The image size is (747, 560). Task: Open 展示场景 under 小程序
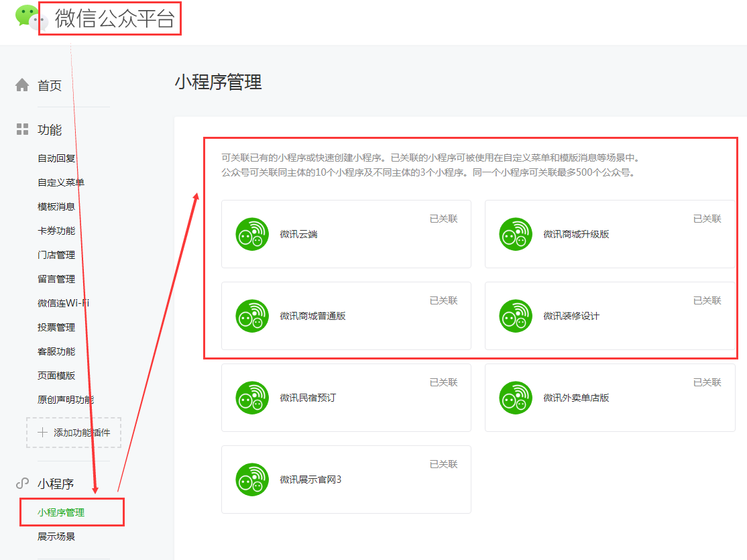click(x=56, y=537)
